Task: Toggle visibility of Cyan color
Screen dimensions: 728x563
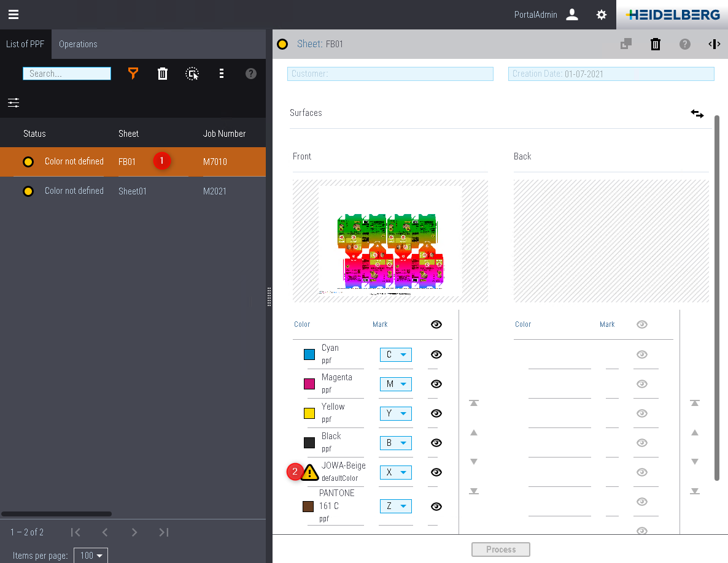Action: point(436,354)
